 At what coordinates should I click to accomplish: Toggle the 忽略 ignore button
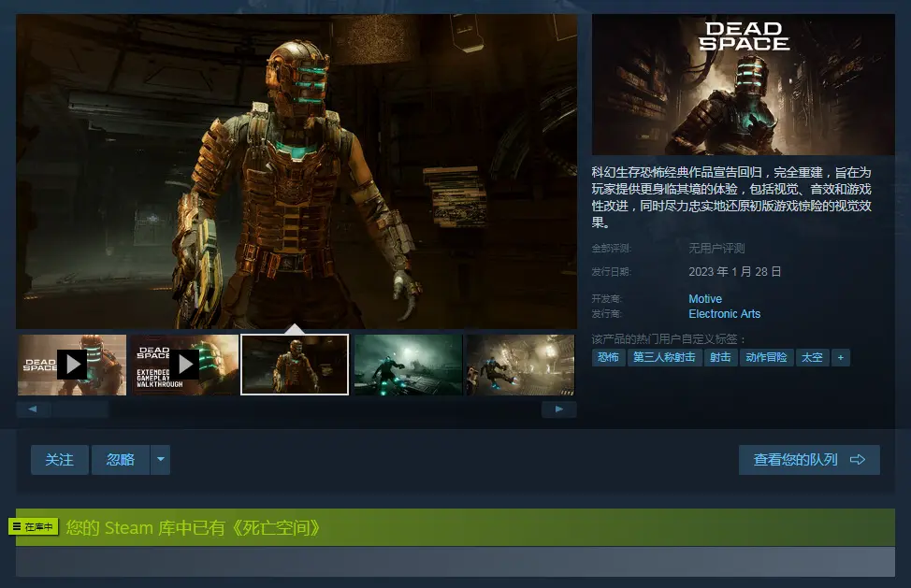click(121, 460)
